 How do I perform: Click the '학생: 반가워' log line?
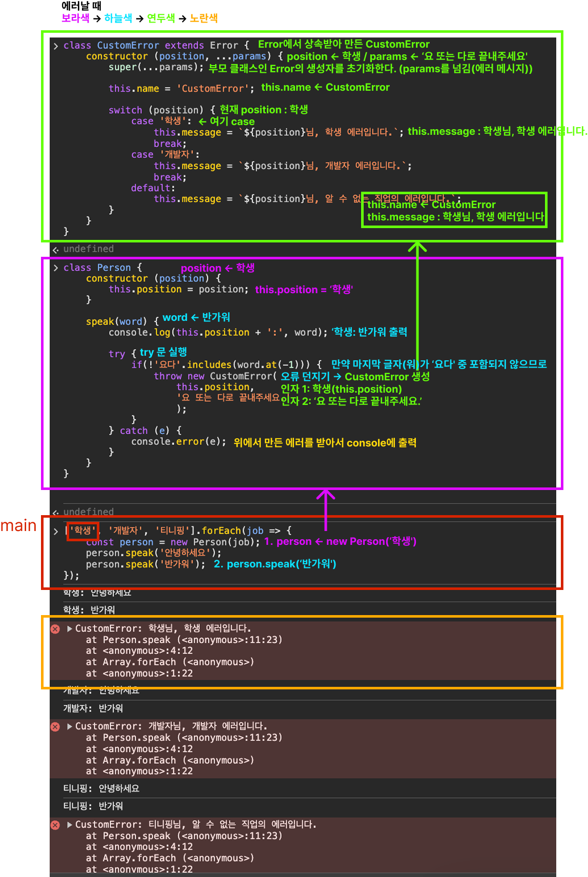89,610
